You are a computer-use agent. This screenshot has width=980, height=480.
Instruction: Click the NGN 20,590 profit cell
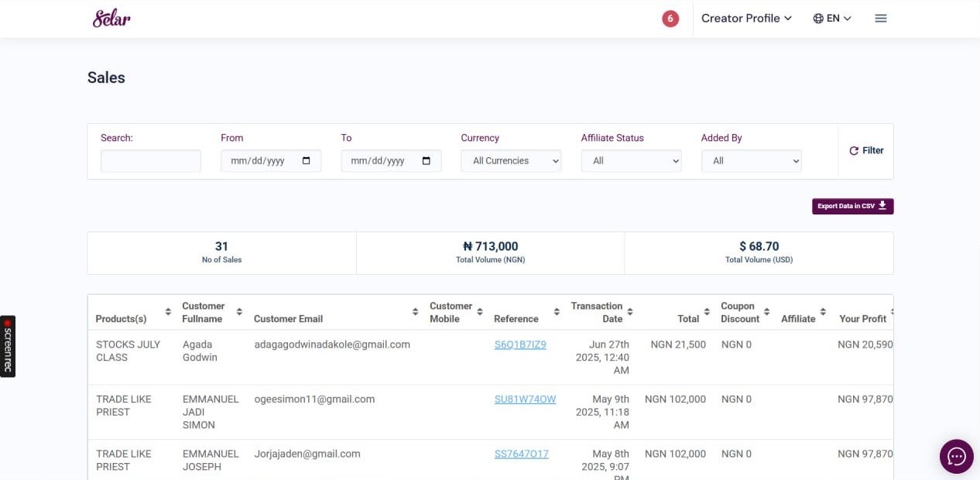(865, 345)
